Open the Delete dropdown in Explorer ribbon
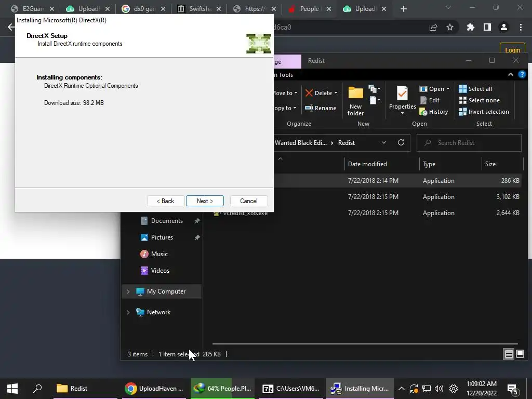This screenshot has width=532, height=399. 336,93
